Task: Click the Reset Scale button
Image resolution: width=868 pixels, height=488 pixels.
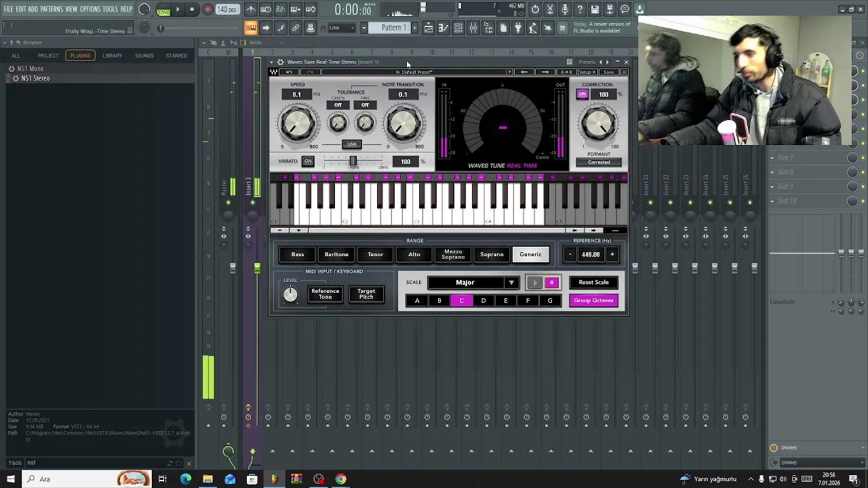Action: point(593,283)
